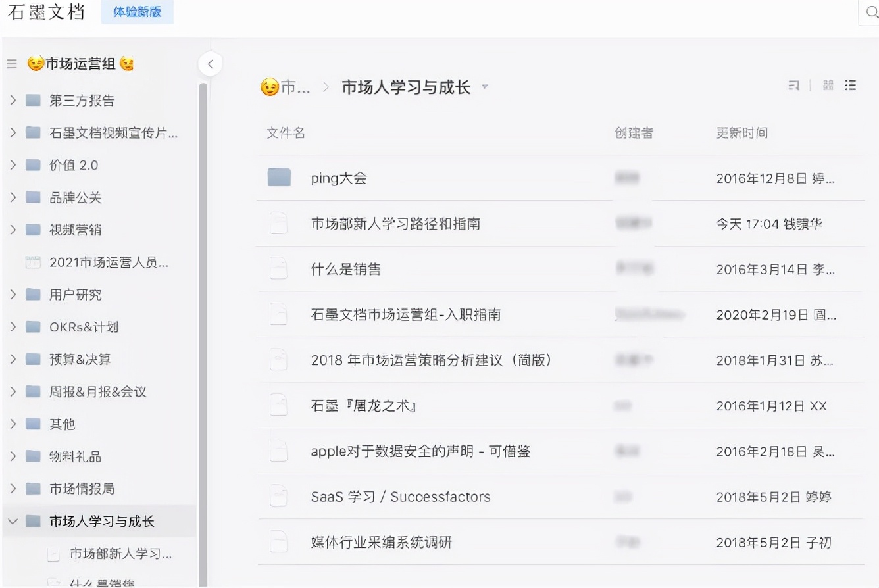The image size is (879, 588).
Task: Expand the 市场情报局 tree node
Action: click(13, 489)
